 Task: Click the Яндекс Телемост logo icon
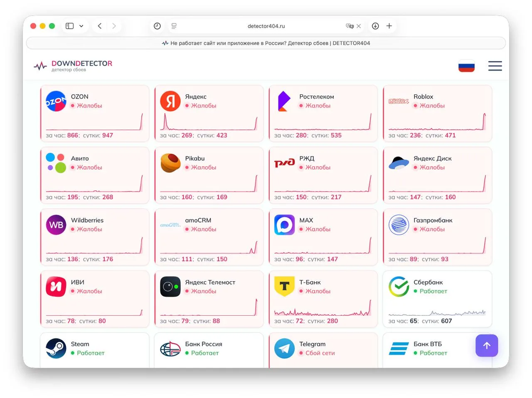pyautogui.click(x=170, y=287)
